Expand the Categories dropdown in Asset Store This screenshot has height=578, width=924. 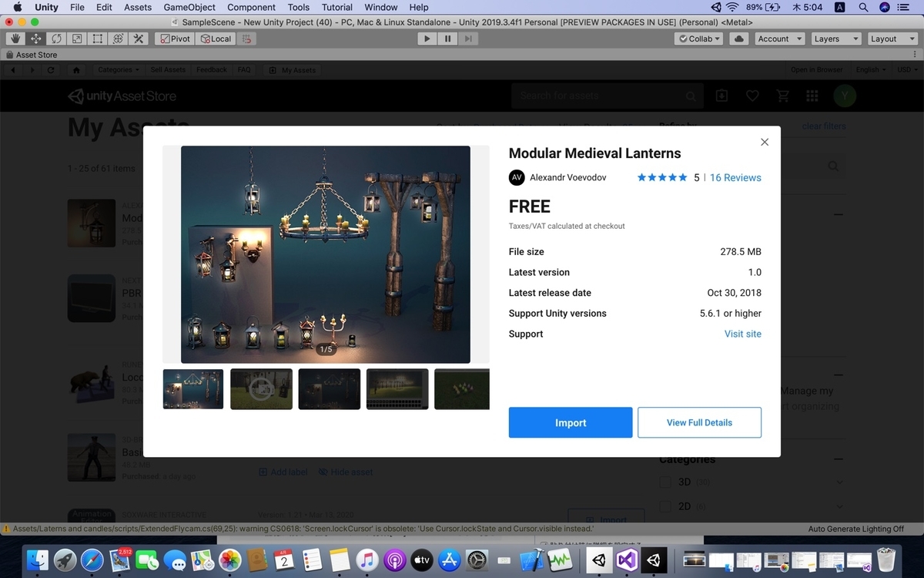coord(119,69)
